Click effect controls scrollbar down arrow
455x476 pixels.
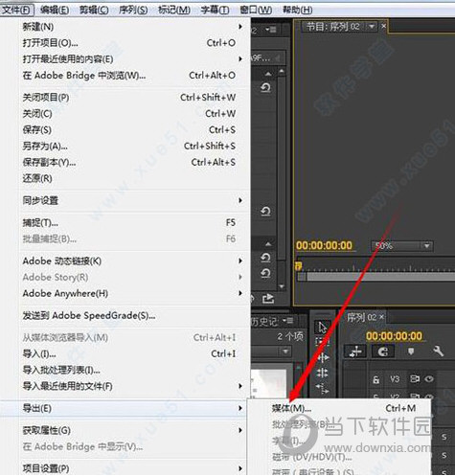coord(282,286)
